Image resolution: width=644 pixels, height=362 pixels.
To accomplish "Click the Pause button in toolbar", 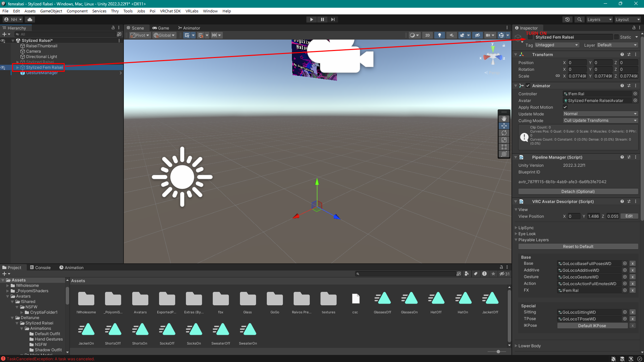I will (x=322, y=19).
